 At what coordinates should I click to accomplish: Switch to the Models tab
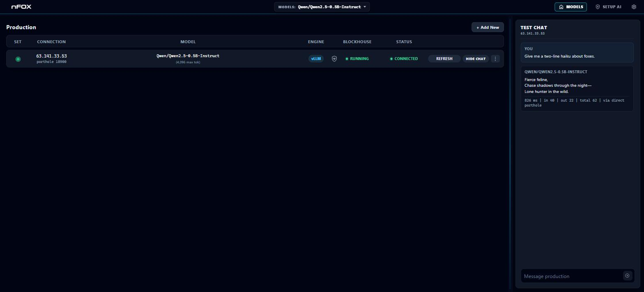(571, 7)
